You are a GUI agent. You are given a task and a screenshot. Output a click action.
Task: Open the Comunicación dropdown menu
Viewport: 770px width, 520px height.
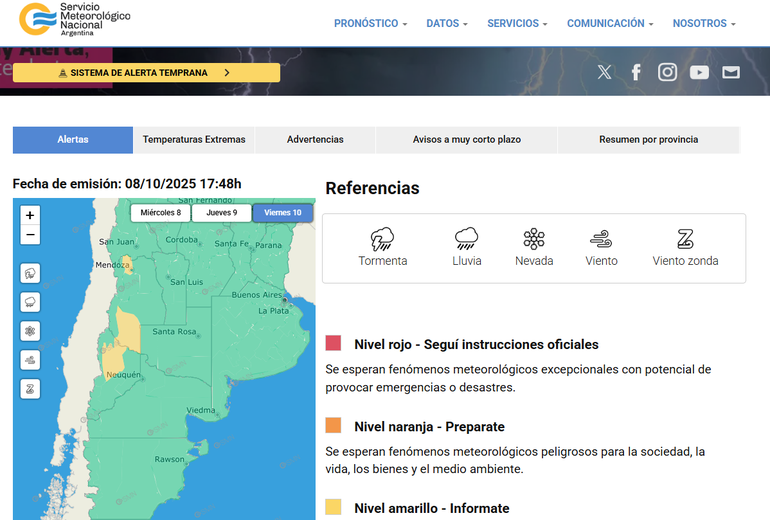tap(610, 23)
